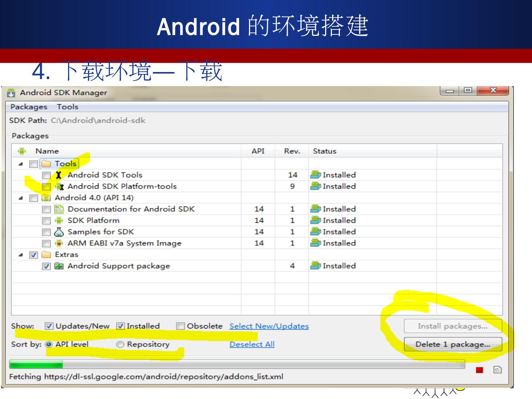Viewport: 532px width, 399px height.
Task: Select the Samples for SDK row name
Action: click(x=100, y=232)
